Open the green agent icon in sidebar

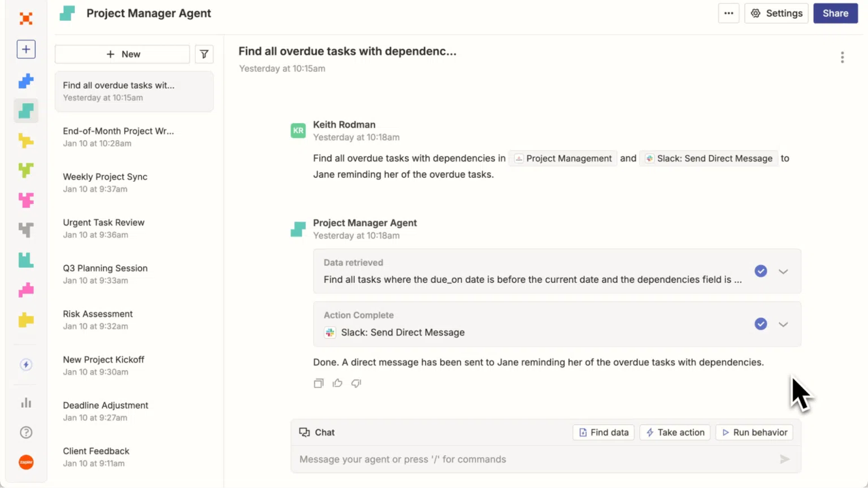(26, 170)
